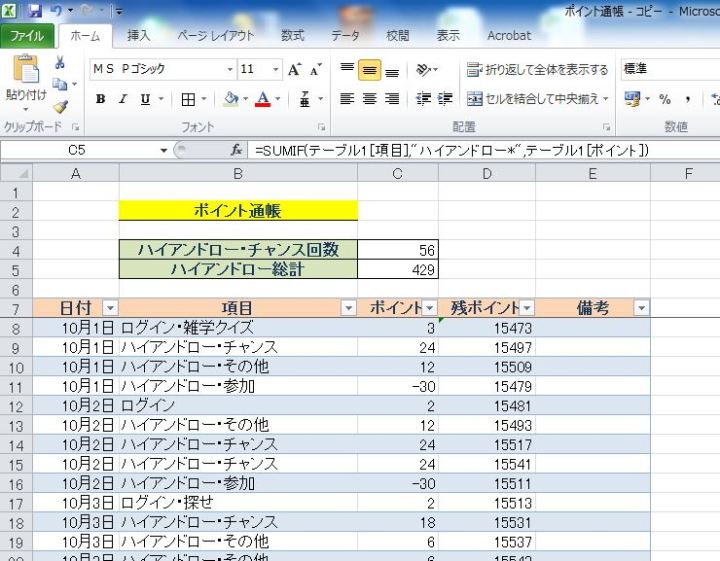Viewport: 720px width, 561px height.
Task: Click the increase font size icon
Action: (294, 70)
